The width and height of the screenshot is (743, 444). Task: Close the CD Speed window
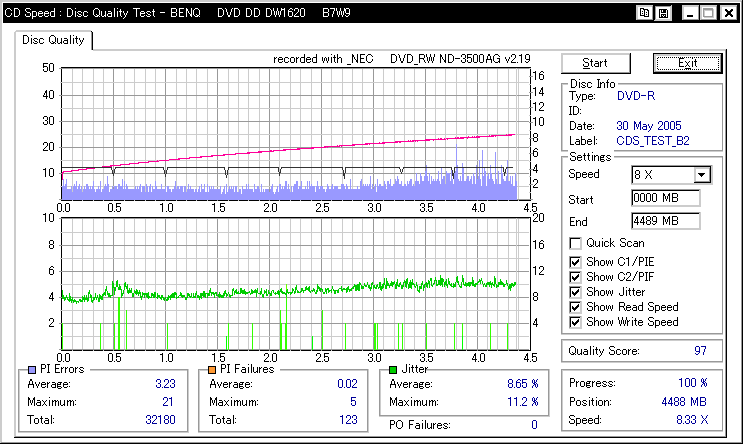(728, 13)
